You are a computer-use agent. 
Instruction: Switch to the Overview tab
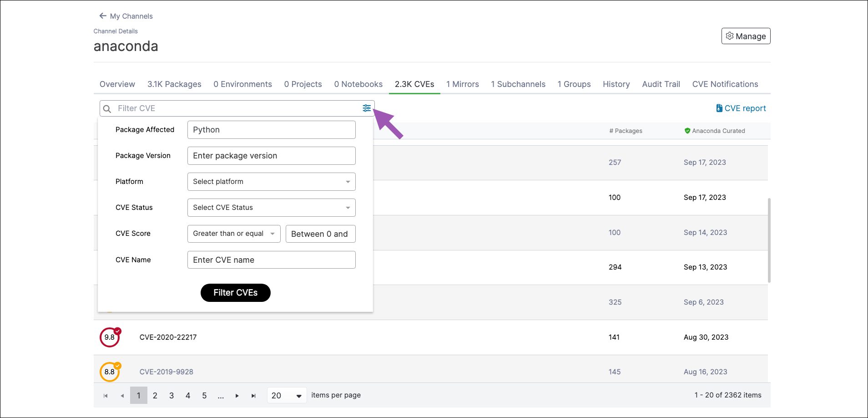(117, 84)
